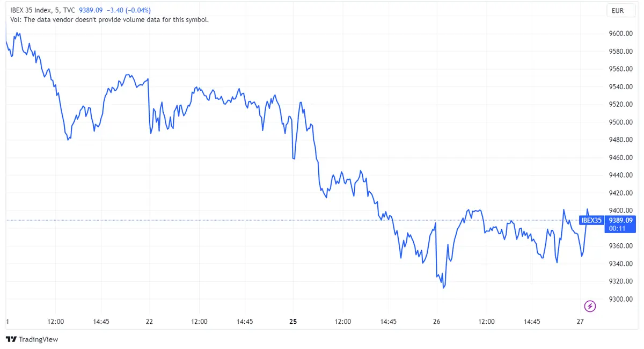This screenshot has height=349, width=644.
Task: Click the TradingView logo
Action: click(32, 339)
